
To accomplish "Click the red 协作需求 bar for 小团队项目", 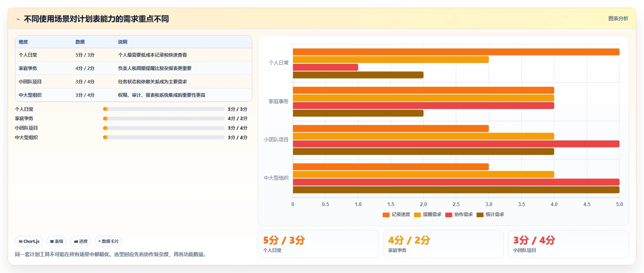I will pyautogui.click(x=456, y=144).
